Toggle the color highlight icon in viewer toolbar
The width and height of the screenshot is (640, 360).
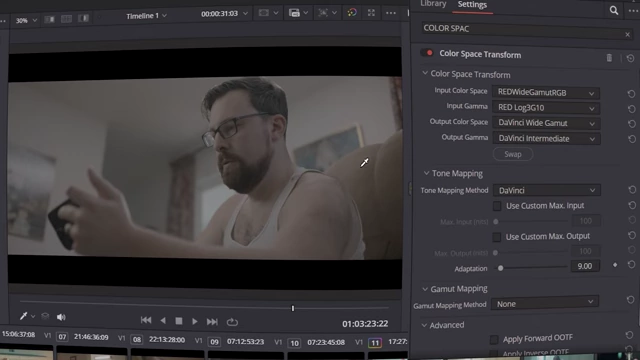352,13
